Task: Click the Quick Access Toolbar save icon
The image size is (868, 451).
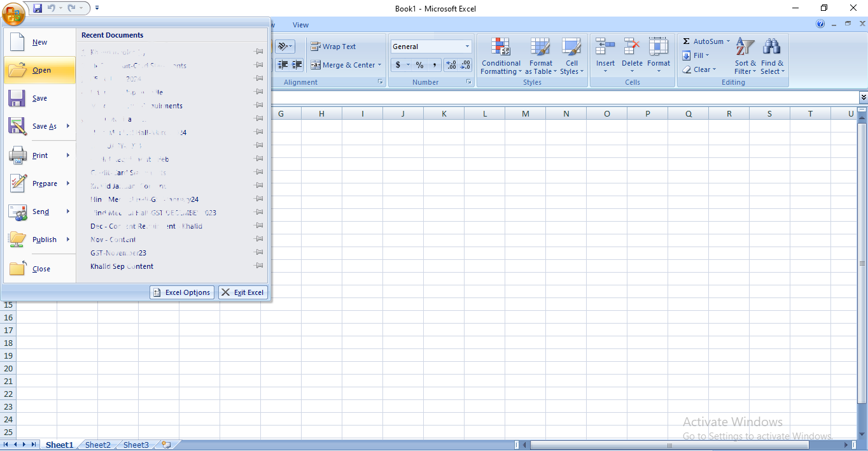Action: pyautogui.click(x=38, y=8)
